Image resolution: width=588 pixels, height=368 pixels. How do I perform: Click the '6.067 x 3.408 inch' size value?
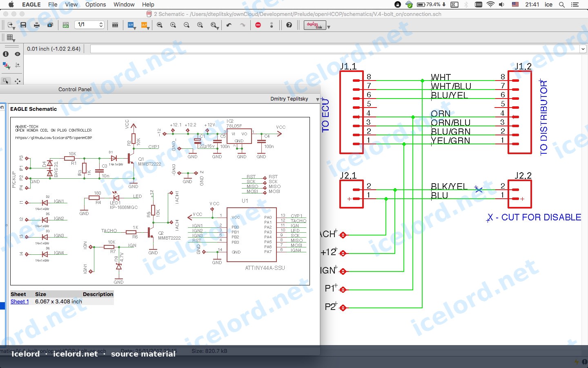pos(58,301)
